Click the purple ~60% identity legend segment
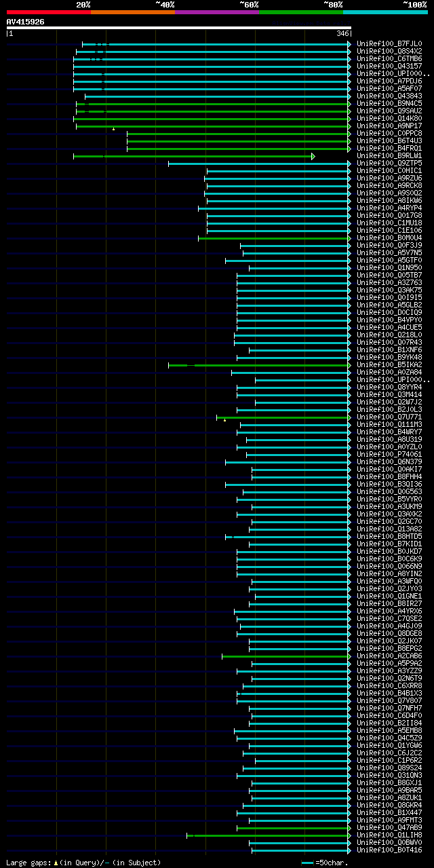The width and height of the screenshot is (434, 868). coord(217,12)
